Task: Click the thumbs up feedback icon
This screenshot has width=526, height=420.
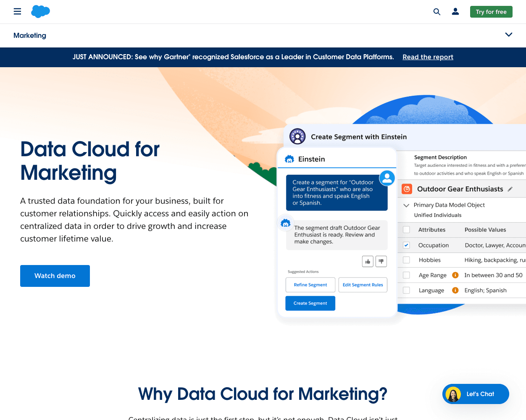Action: (368, 261)
